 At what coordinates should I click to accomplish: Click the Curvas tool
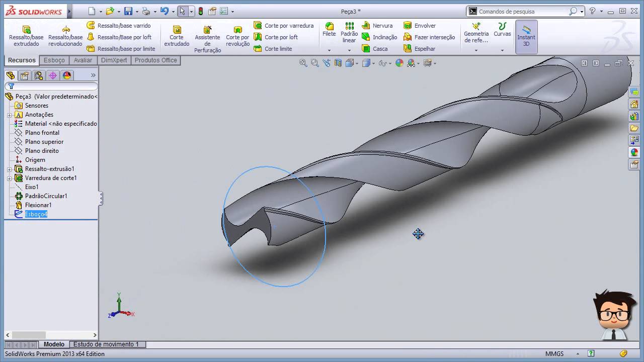pos(502,30)
